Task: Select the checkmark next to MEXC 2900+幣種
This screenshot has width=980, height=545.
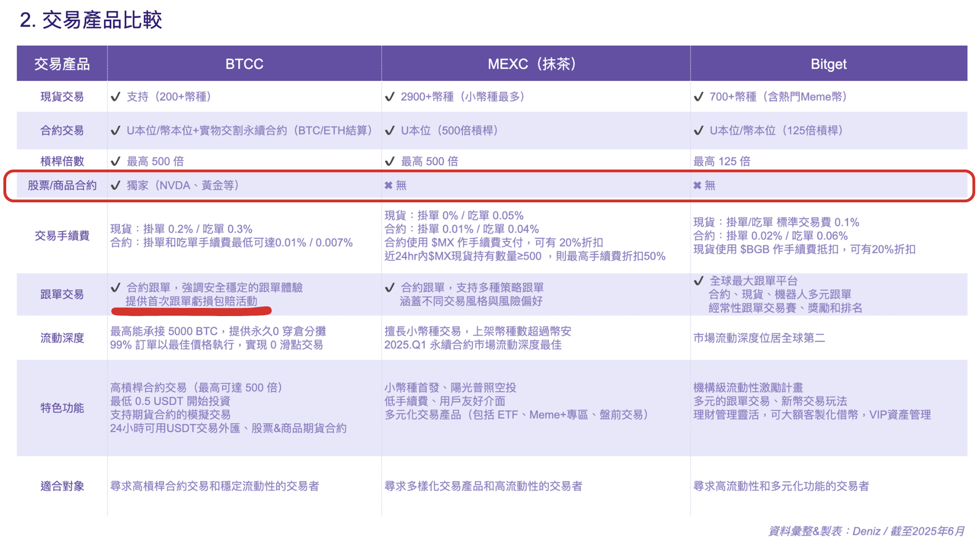Action: tap(390, 97)
